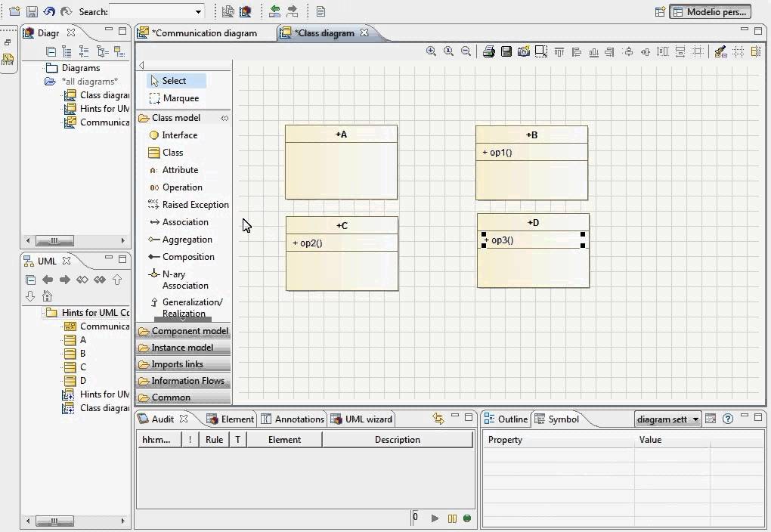Print the class diagram

tap(489, 51)
